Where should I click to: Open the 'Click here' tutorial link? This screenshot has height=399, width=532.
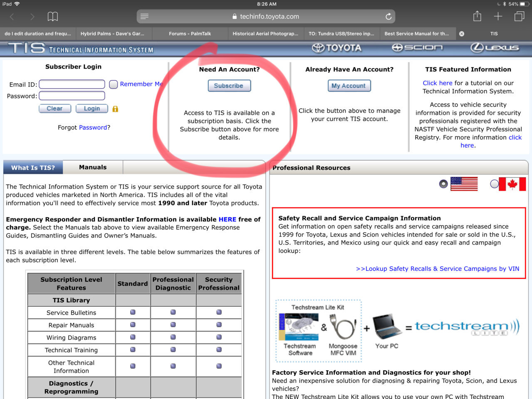438,83
